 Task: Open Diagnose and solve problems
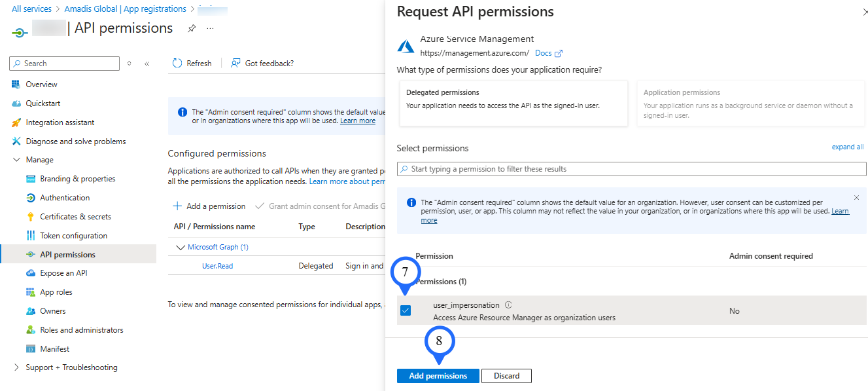pyautogui.click(x=75, y=141)
